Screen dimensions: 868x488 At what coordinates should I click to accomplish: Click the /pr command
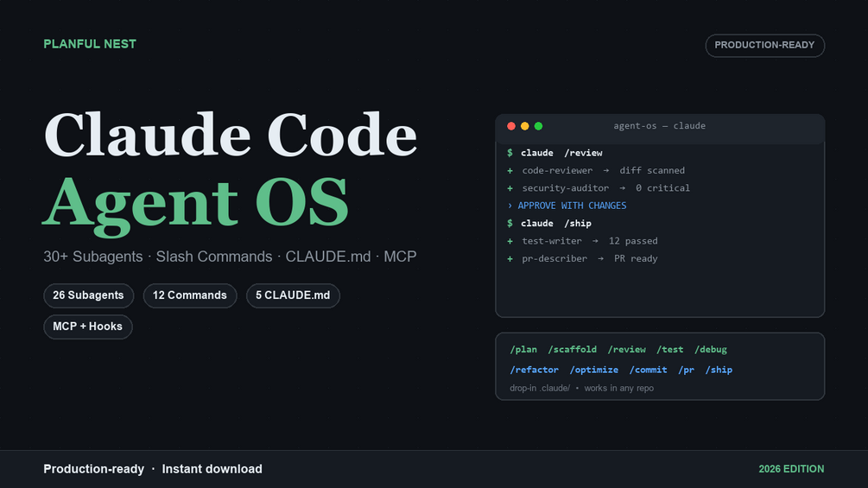click(x=687, y=370)
